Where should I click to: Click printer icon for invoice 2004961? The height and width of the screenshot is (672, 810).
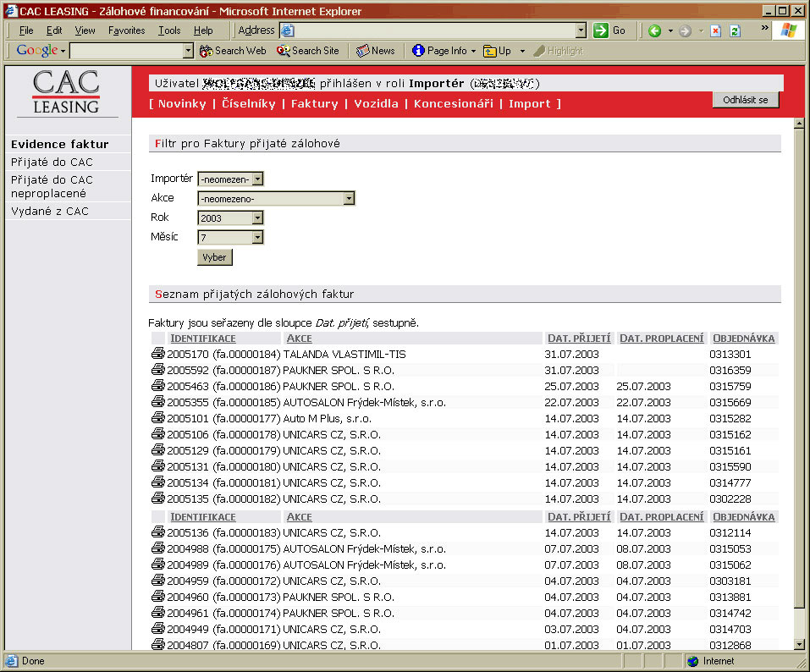[158, 612]
